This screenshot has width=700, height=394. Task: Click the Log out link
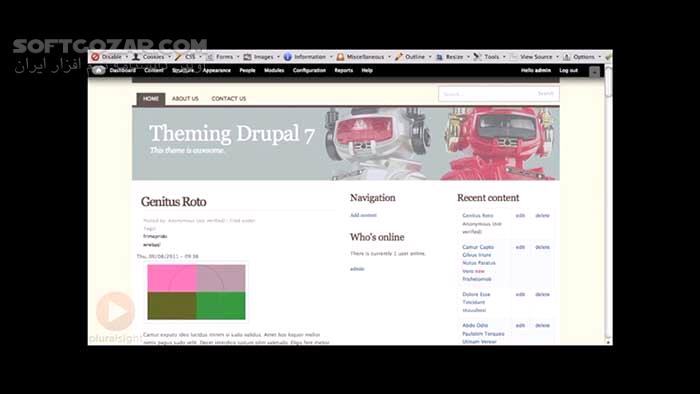(568, 70)
